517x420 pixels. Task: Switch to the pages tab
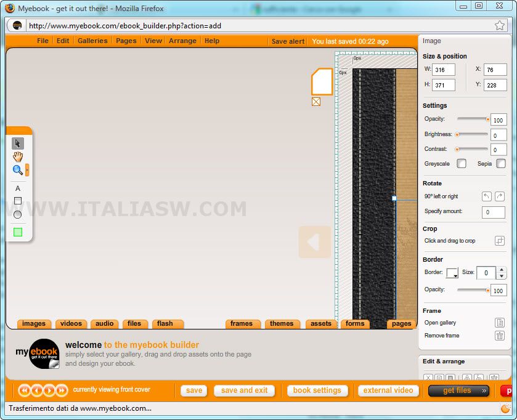pos(402,324)
